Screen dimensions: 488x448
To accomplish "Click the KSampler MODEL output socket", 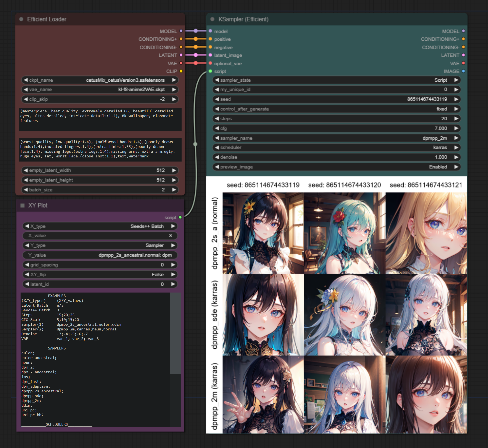I will click(463, 31).
